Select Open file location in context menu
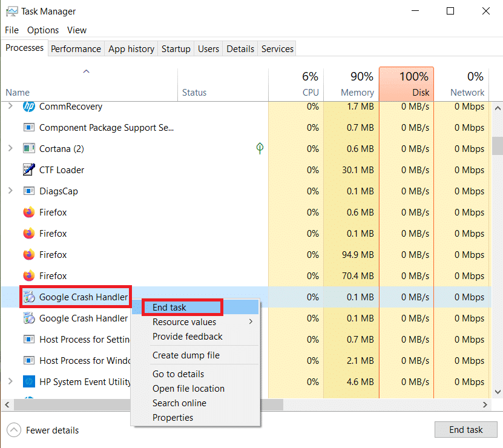 pyautogui.click(x=188, y=389)
